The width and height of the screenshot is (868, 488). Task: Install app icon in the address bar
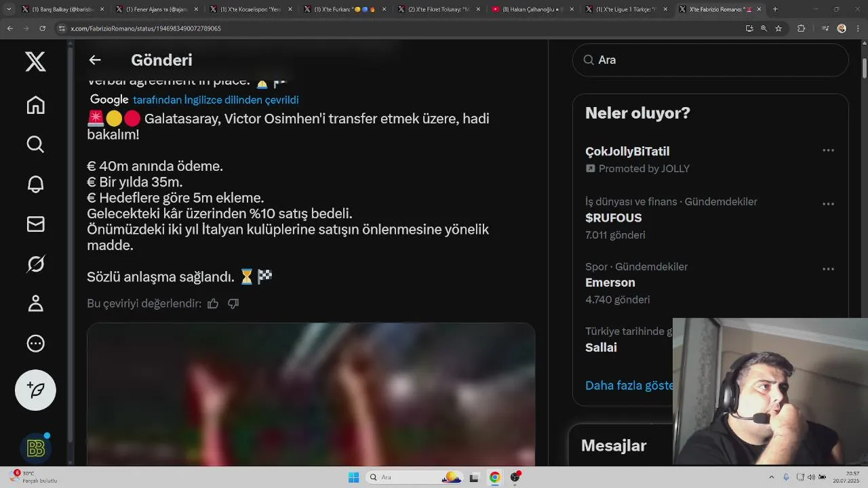(x=749, y=28)
